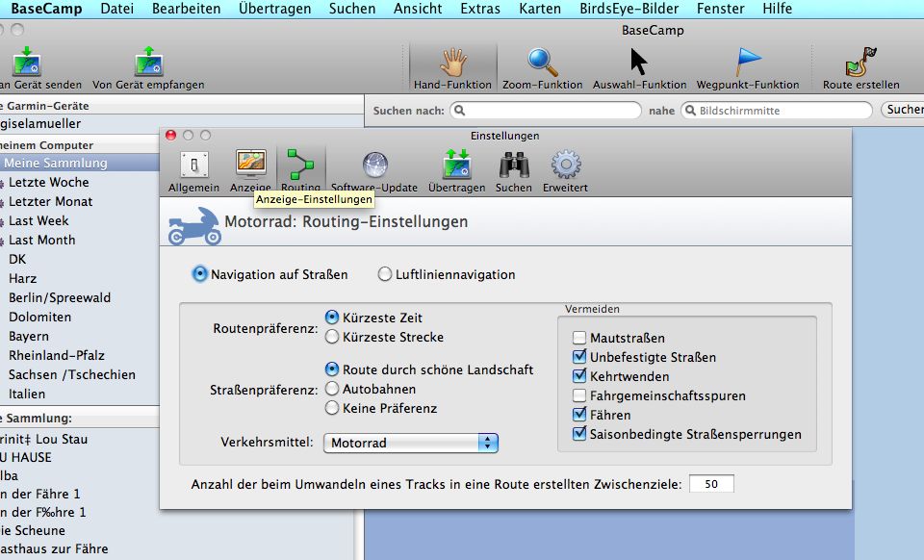Image resolution: width=924 pixels, height=560 pixels.
Task: Open the Verkehrsmittel Motorrad dropdown
Action: tap(411, 443)
